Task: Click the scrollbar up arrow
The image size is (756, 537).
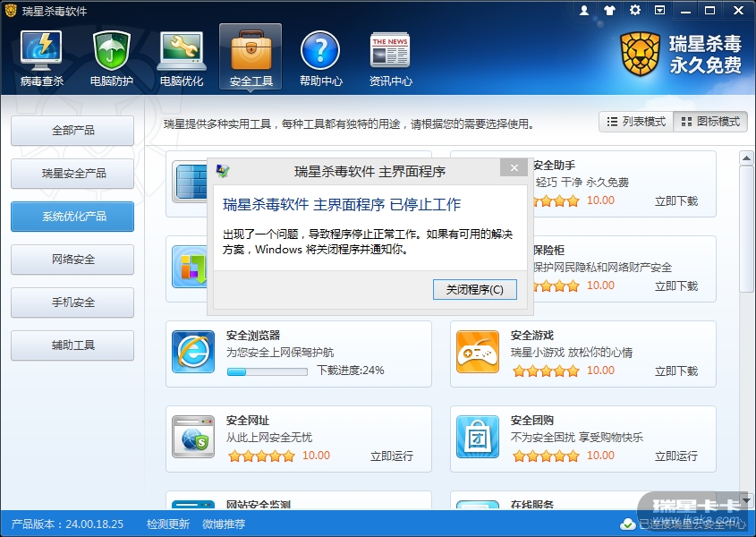Action: [x=746, y=158]
